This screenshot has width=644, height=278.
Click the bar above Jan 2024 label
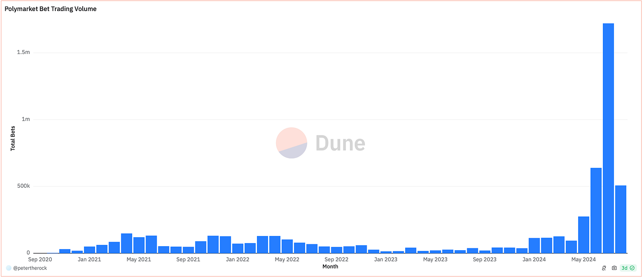click(534, 246)
